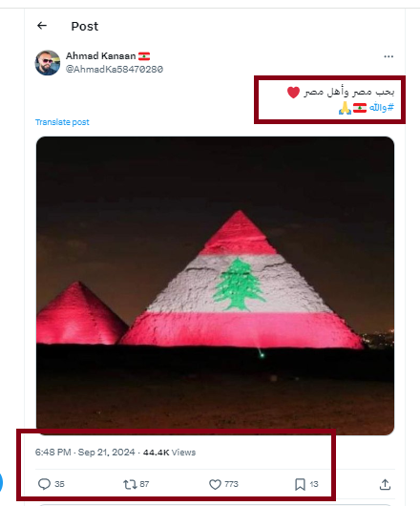Like the post with the heart icon
The image size is (420, 506).
215,484
